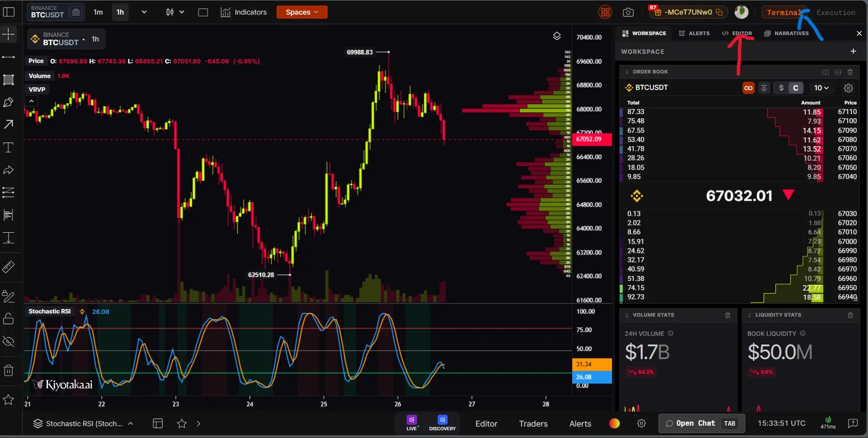Switch order book amounts to dollar
The width and height of the screenshot is (868, 438).
pyautogui.click(x=781, y=88)
